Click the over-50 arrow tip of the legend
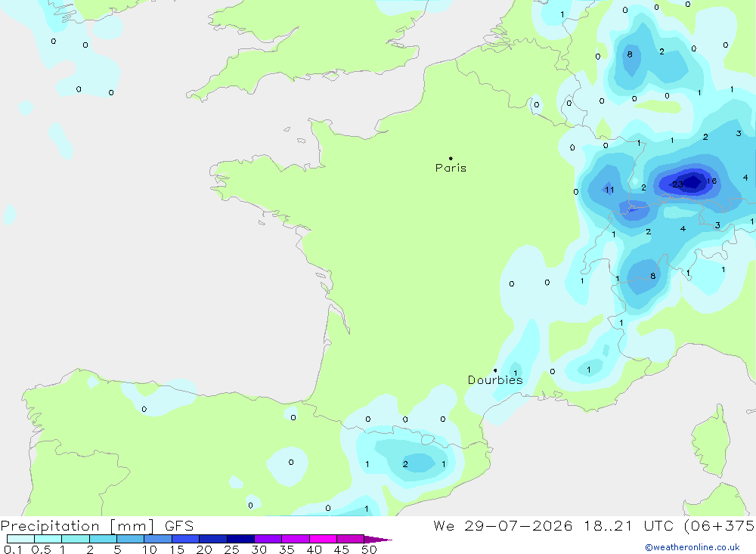Screen dimensions: 756x554 tap(377, 540)
